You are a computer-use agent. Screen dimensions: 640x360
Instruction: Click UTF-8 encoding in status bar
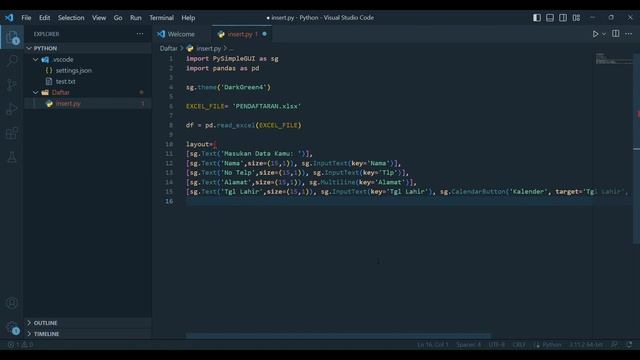point(497,345)
